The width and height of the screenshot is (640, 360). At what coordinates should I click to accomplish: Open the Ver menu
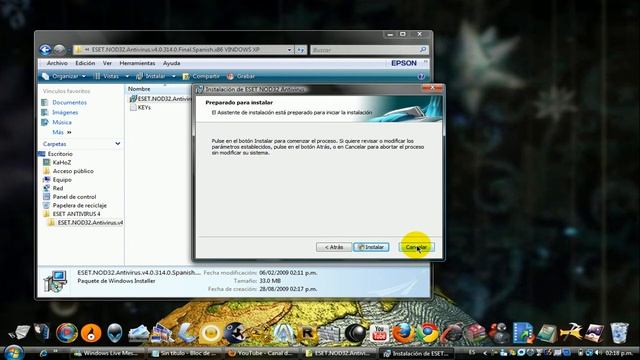click(107, 63)
